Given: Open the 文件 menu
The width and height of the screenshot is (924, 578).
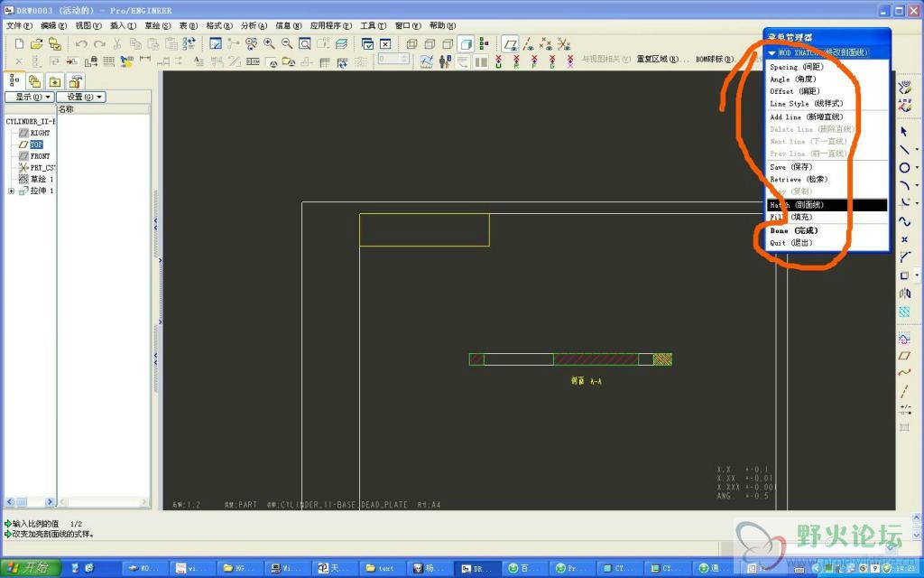Looking at the screenshot, I should (19, 26).
